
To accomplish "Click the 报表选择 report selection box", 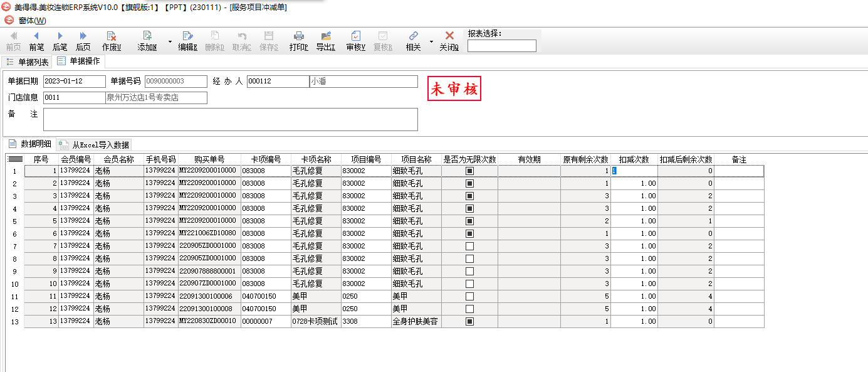I will tap(501, 46).
